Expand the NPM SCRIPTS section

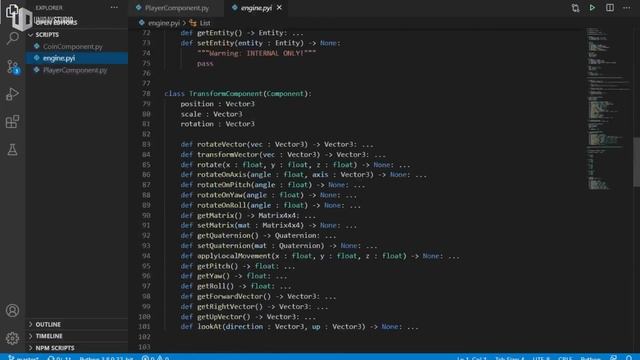coord(55,348)
